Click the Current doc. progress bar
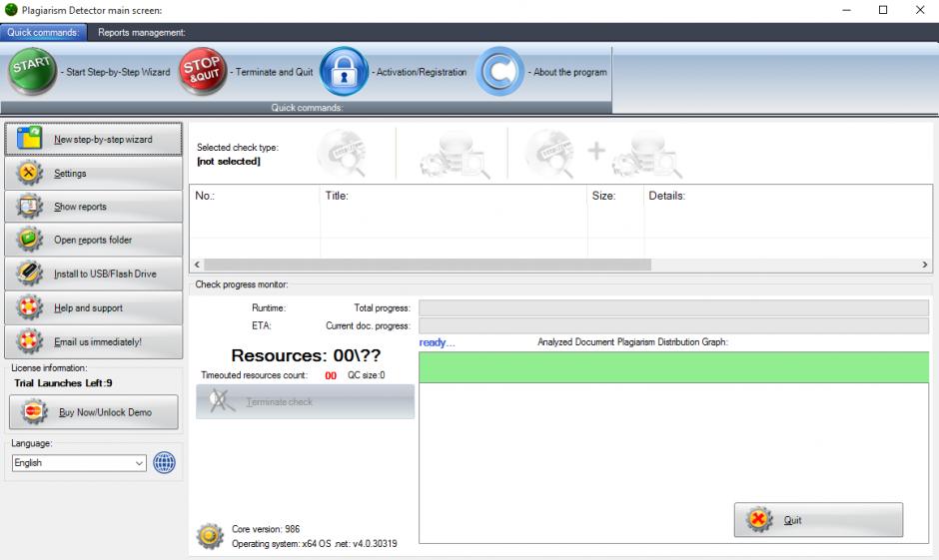Screen dimensions: 939x560 tap(673, 326)
